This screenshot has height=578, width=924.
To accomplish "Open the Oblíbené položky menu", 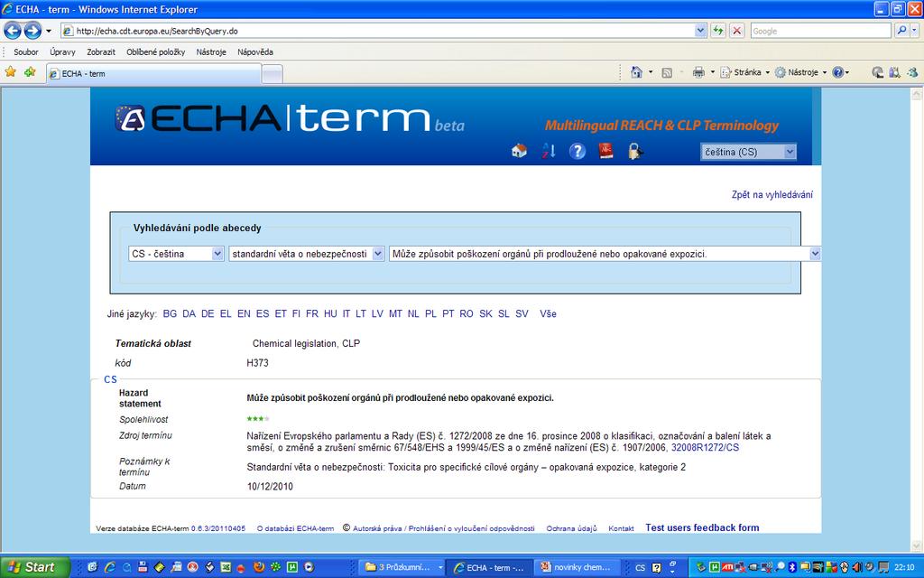I will (x=155, y=51).
